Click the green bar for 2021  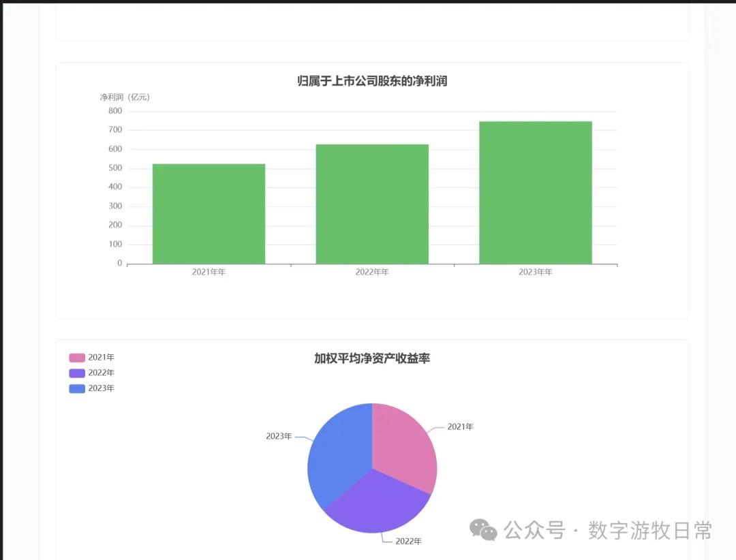click(209, 214)
